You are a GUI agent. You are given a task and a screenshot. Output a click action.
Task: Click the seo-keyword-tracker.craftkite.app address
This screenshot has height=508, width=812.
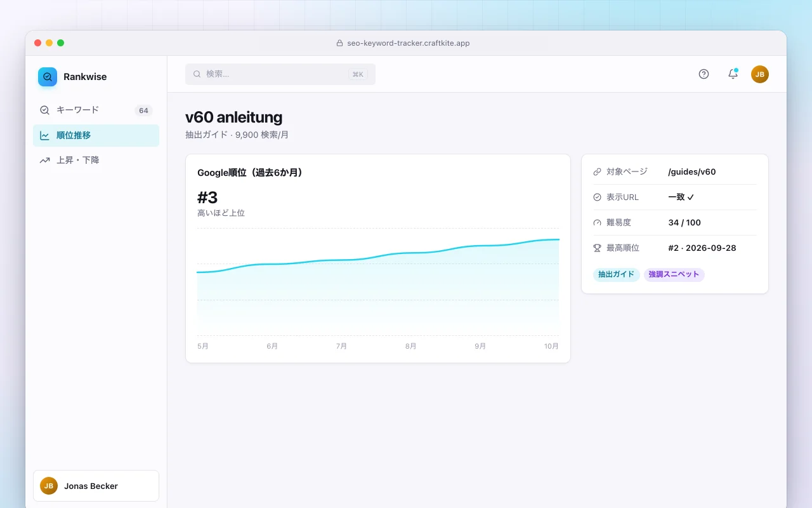(x=409, y=43)
